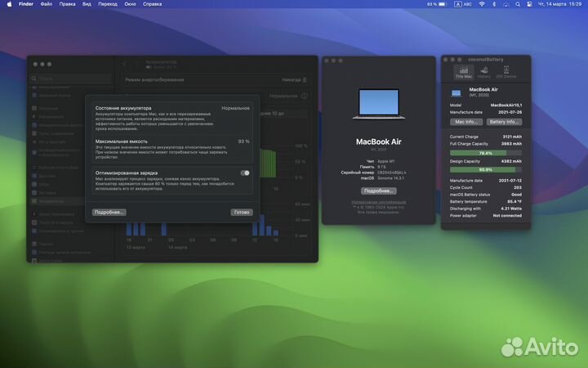
Task: Click the 4.21 Watts discharging value
Action: (511, 209)
